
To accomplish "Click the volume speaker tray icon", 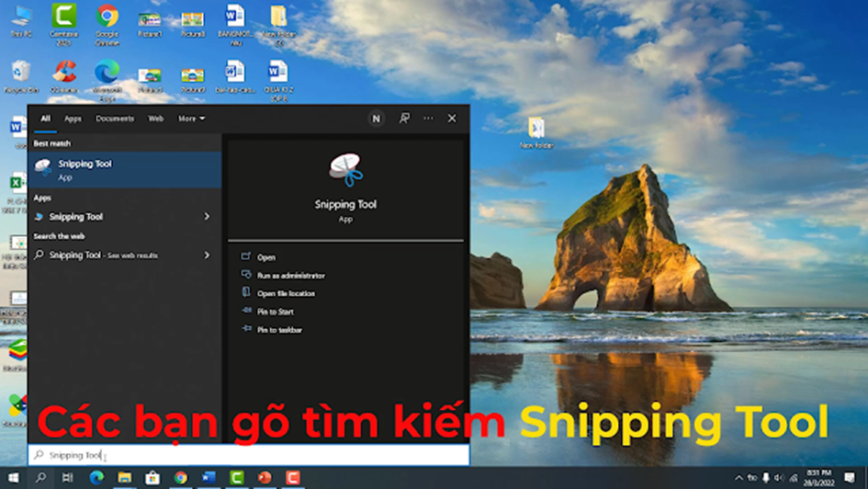I will coord(779,477).
